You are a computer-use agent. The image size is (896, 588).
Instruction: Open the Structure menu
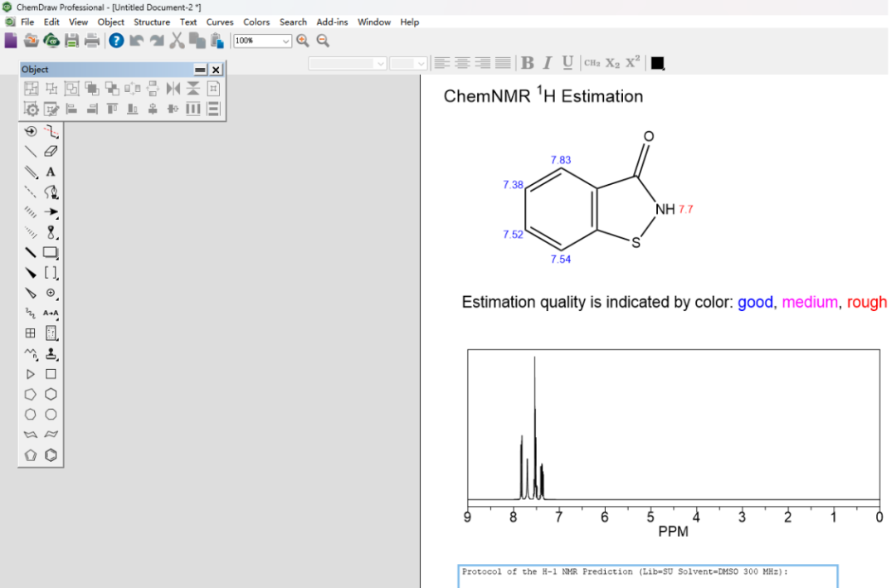pyautogui.click(x=152, y=22)
